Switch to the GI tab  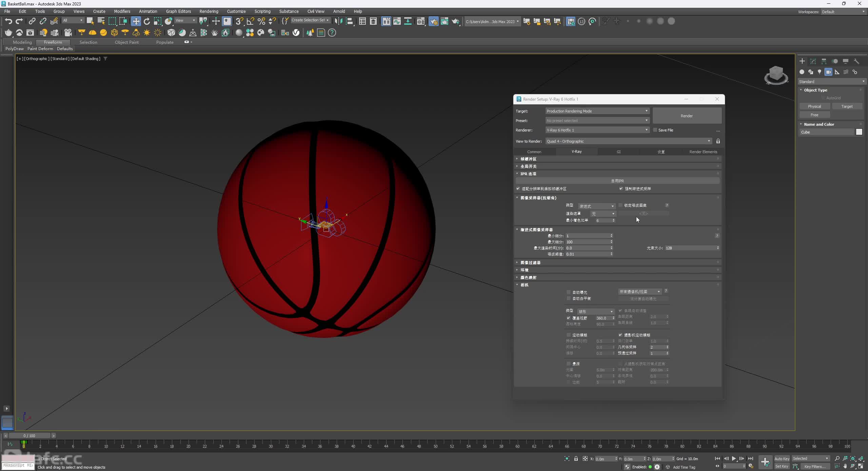click(618, 151)
